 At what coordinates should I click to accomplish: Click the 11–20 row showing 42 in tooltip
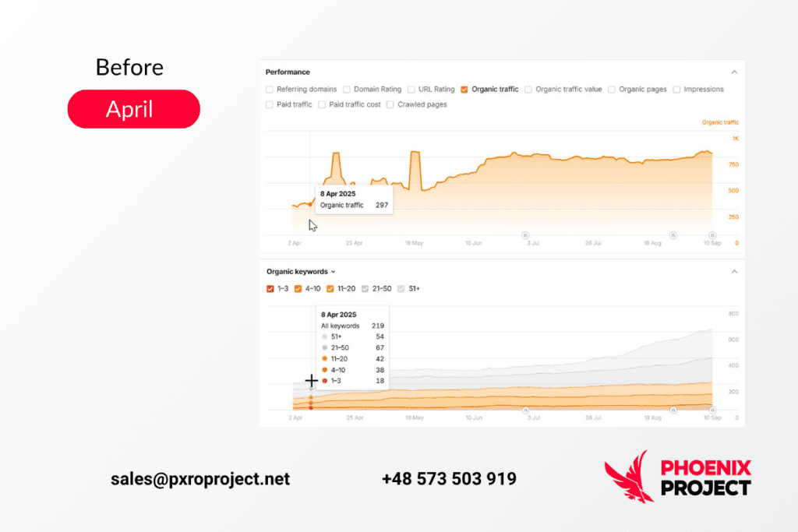click(353, 359)
